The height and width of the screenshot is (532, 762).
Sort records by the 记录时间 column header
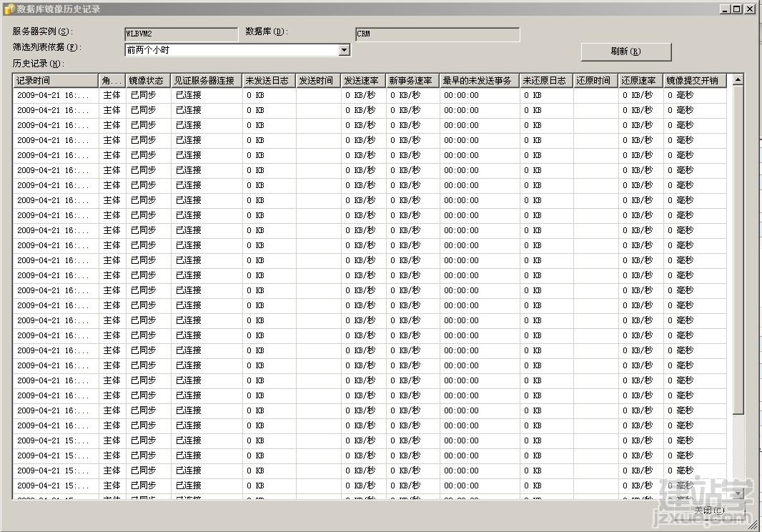[54, 79]
